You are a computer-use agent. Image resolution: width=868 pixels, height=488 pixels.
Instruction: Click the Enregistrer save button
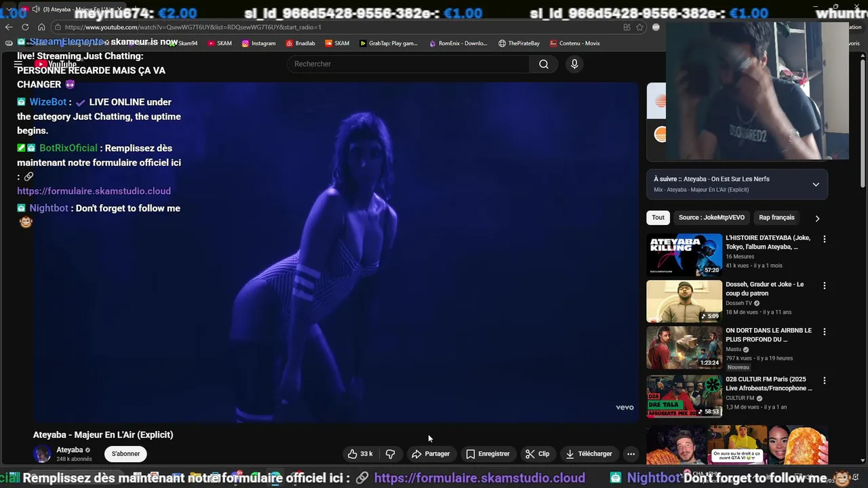coord(488,453)
